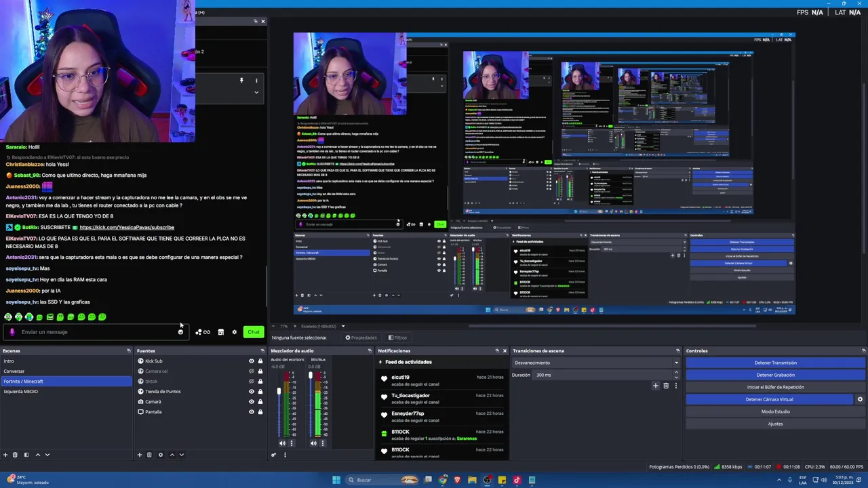Screen dimensions: 868x488
Task: Open chat settings gear icon
Action: point(235,332)
